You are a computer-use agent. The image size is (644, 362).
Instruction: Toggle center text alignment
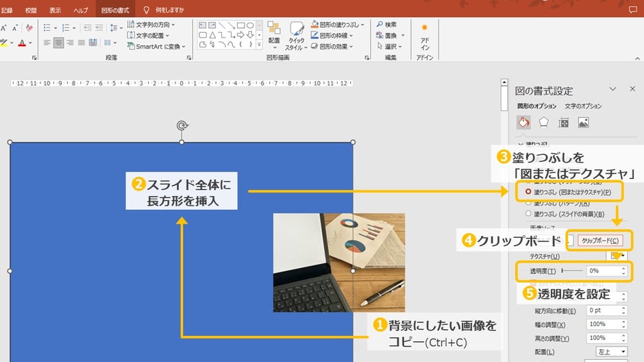59,43
